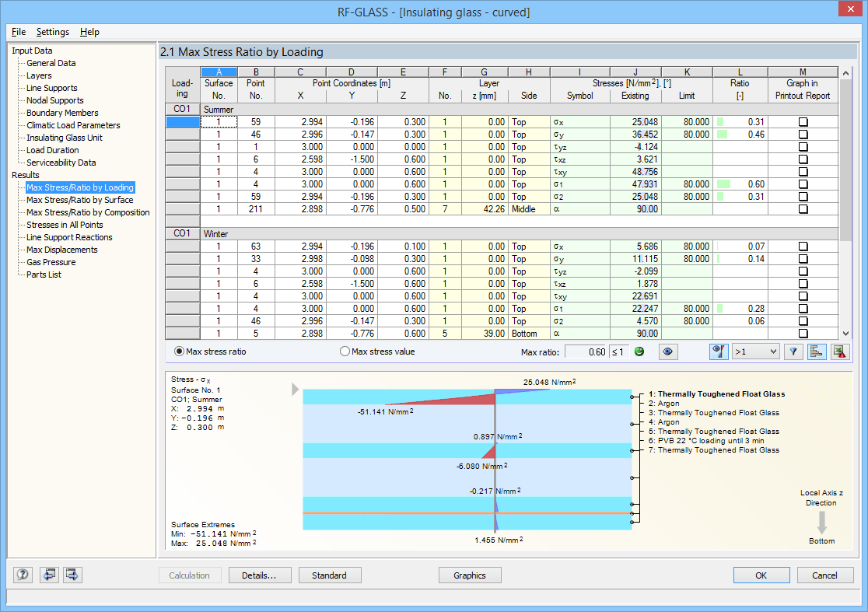Click the Details... button
This screenshot has width=868, height=612.
[259, 575]
